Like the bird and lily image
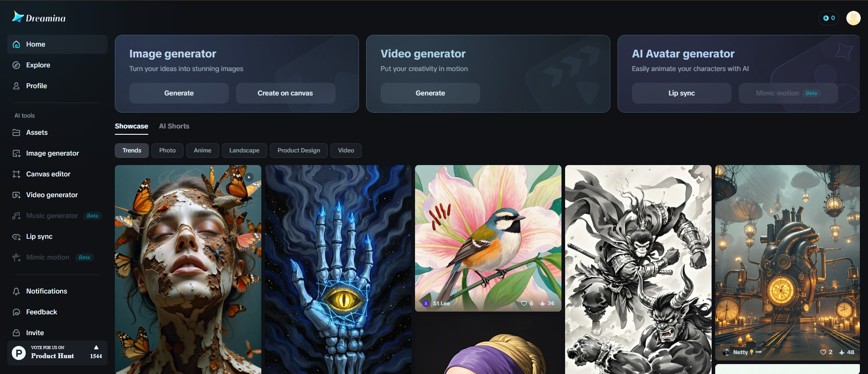 [x=524, y=303]
